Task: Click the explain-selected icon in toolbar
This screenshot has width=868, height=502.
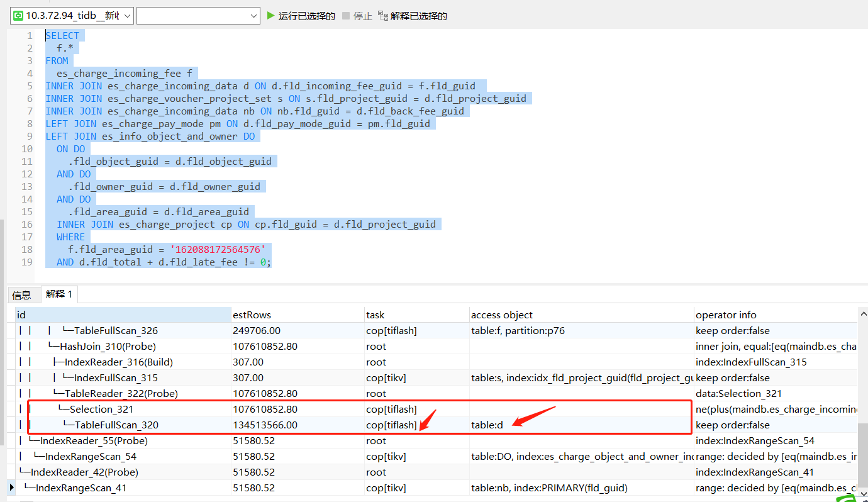Action: [383, 16]
